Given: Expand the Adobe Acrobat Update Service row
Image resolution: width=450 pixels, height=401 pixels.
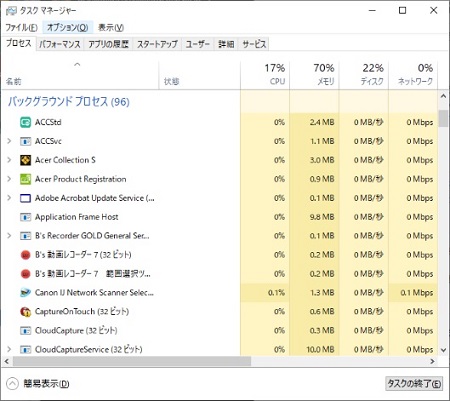Looking at the screenshot, I should (9, 198).
